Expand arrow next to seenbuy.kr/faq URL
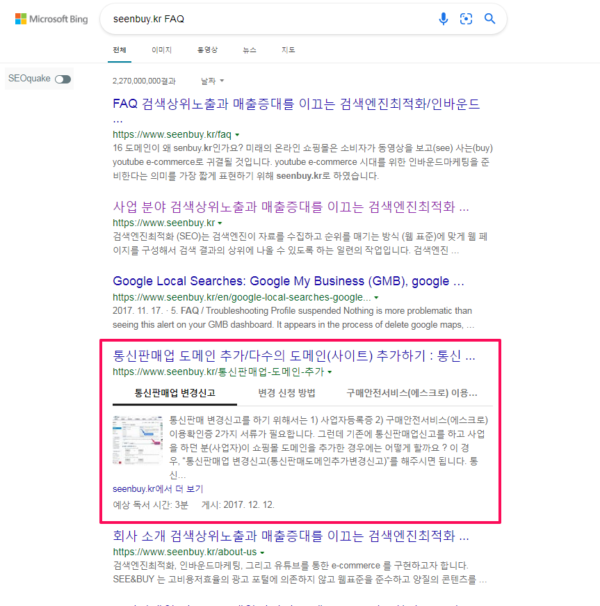Screen dimensions: 600x606 click(237, 135)
